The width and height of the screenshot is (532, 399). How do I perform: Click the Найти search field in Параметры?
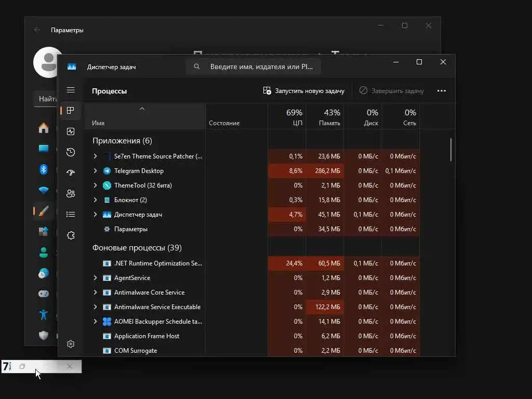click(46, 99)
